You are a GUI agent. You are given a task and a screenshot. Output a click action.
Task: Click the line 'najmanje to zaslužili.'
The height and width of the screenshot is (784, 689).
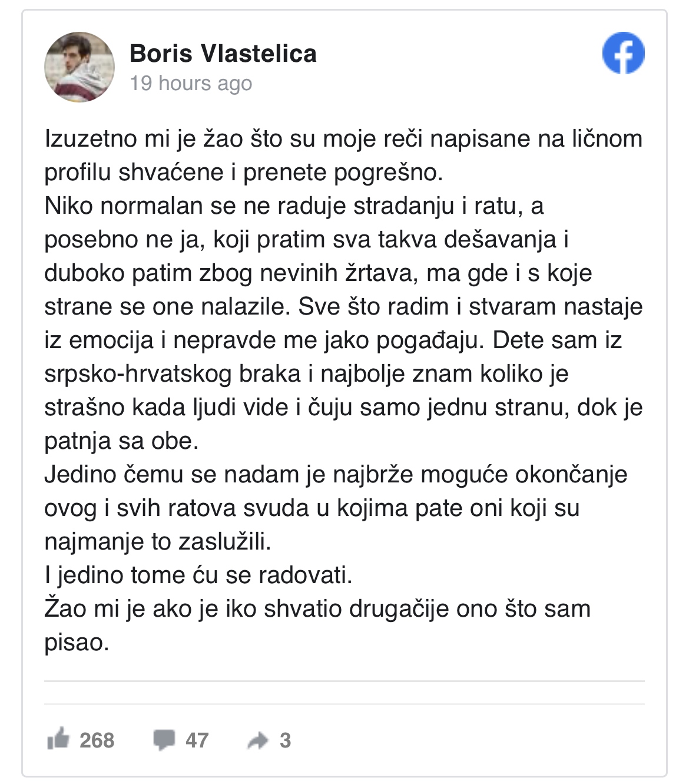158,542
